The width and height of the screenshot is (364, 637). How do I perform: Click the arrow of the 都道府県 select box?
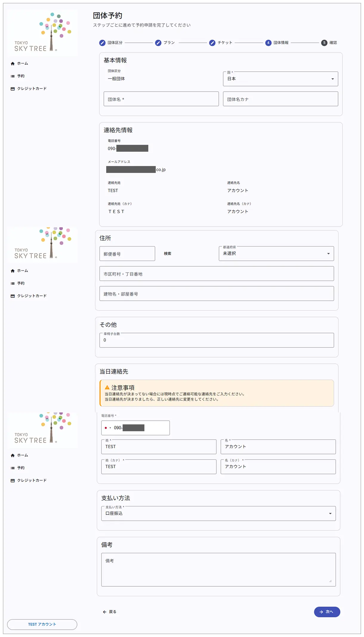coord(328,254)
